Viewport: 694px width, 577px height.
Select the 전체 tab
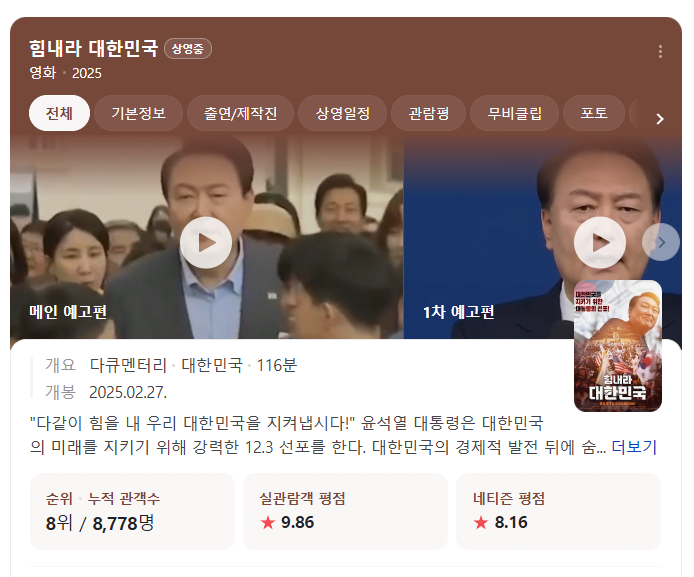click(59, 113)
